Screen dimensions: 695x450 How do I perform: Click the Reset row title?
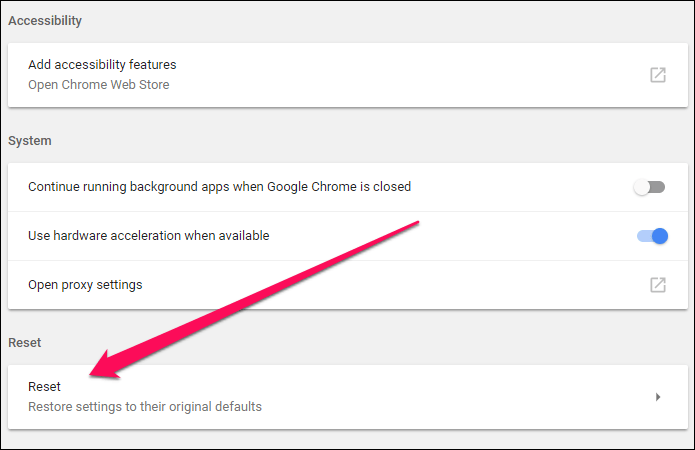coord(44,387)
